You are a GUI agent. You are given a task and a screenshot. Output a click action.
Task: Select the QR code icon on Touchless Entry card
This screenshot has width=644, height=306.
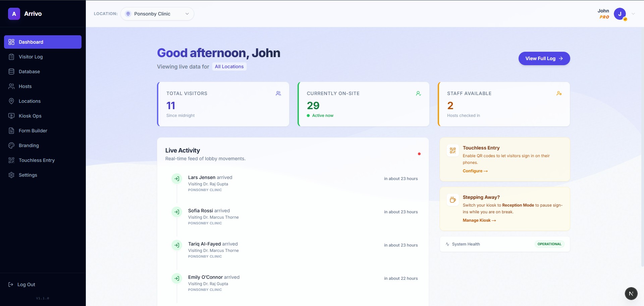point(453,150)
